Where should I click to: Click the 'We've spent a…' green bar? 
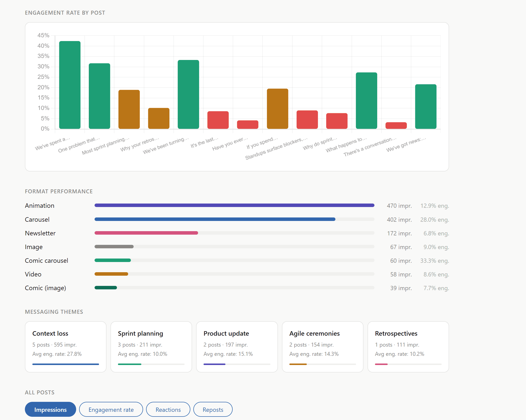(x=70, y=85)
